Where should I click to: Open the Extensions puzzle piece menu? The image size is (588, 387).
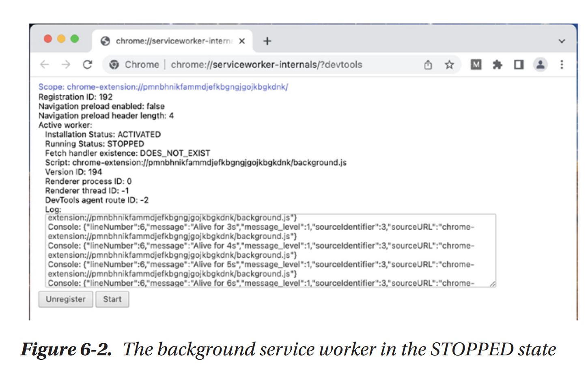pos(497,64)
